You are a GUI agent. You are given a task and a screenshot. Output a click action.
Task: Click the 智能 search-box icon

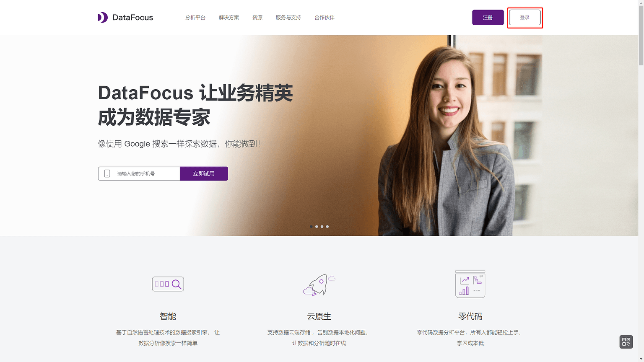[x=168, y=284]
